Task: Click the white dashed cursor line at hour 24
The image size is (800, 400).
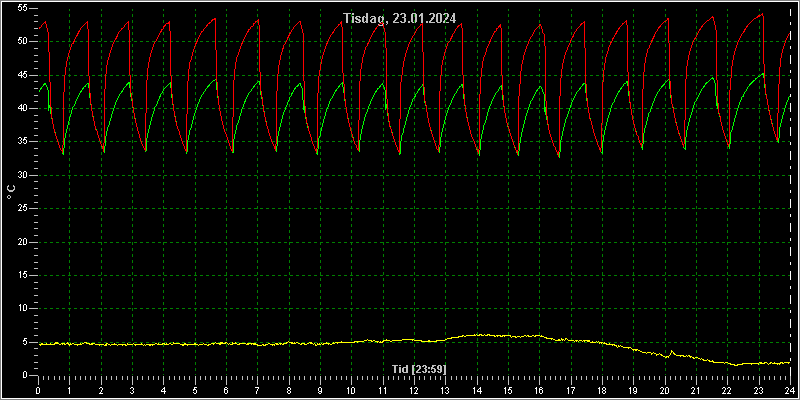Action: pyautogui.click(x=790, y=192)
